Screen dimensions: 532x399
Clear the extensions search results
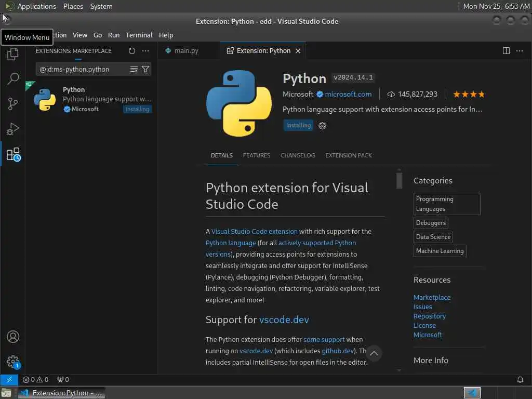click(134, 69)
